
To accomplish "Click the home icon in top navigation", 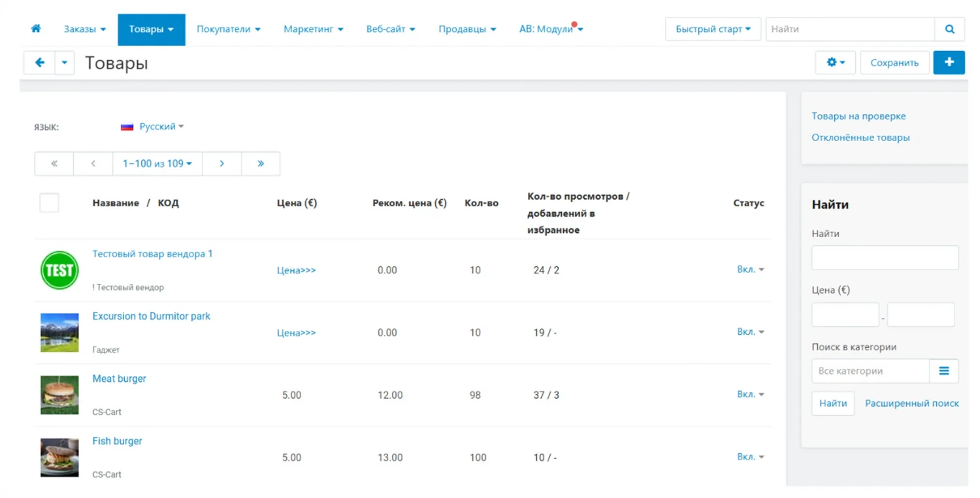I will [36, 29].
